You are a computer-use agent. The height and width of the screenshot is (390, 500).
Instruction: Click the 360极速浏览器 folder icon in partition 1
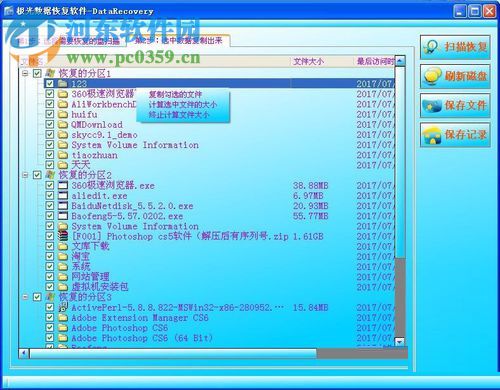[63, 94]
